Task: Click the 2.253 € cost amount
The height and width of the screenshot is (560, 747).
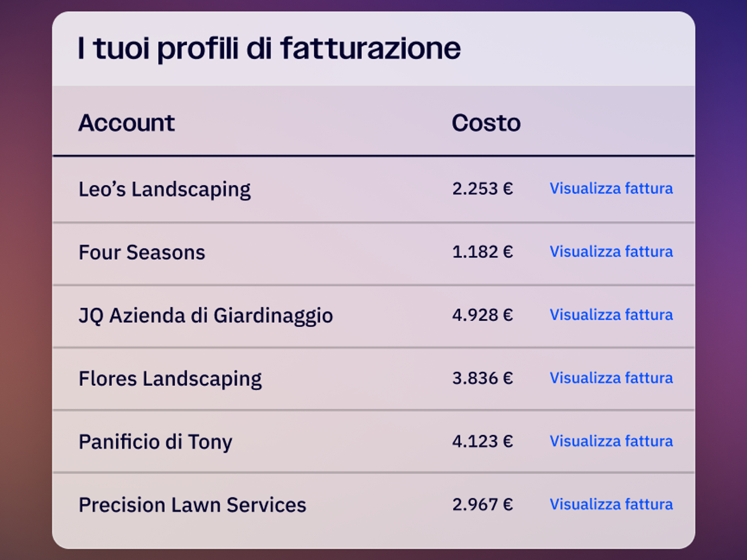Action: 482,189
